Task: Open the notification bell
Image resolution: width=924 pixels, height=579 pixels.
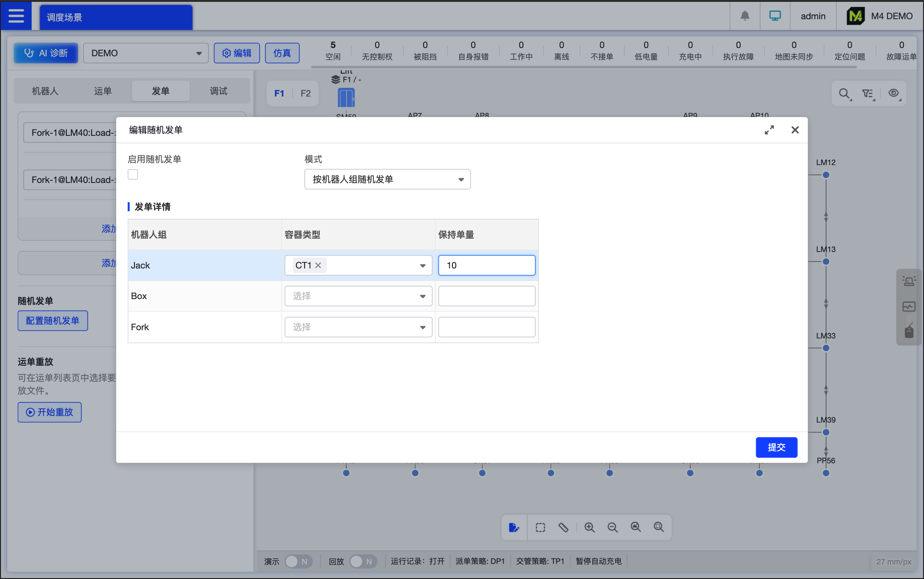Action: (745, 16)
